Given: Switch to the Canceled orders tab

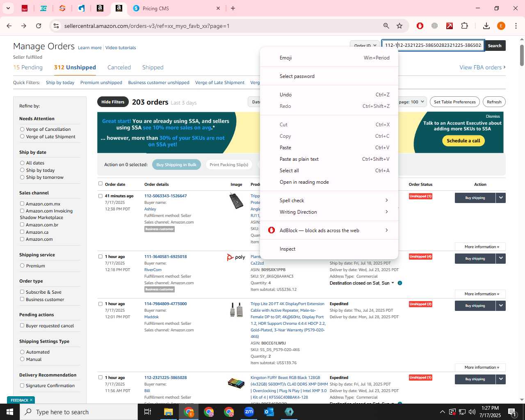Looking at the screenshot, I should tap(119, 67).
